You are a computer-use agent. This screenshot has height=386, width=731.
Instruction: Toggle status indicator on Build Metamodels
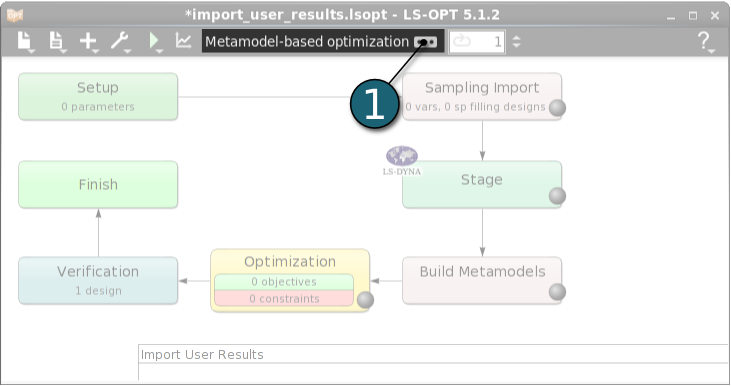[x=557, y=292]
